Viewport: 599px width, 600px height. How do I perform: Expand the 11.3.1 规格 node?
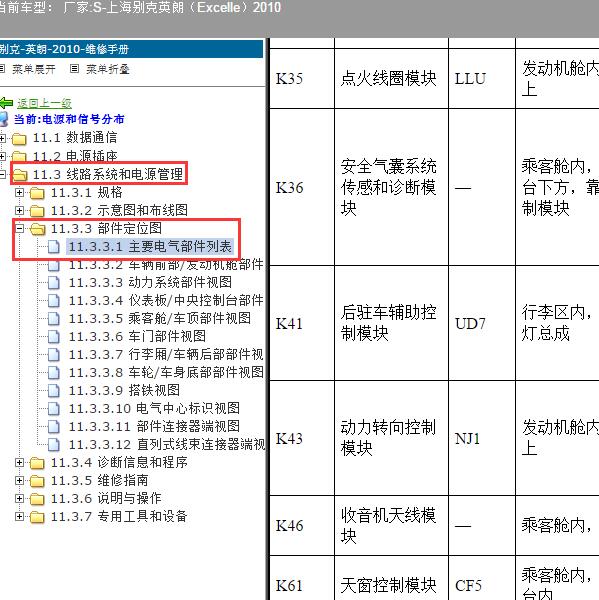(19, 192)
